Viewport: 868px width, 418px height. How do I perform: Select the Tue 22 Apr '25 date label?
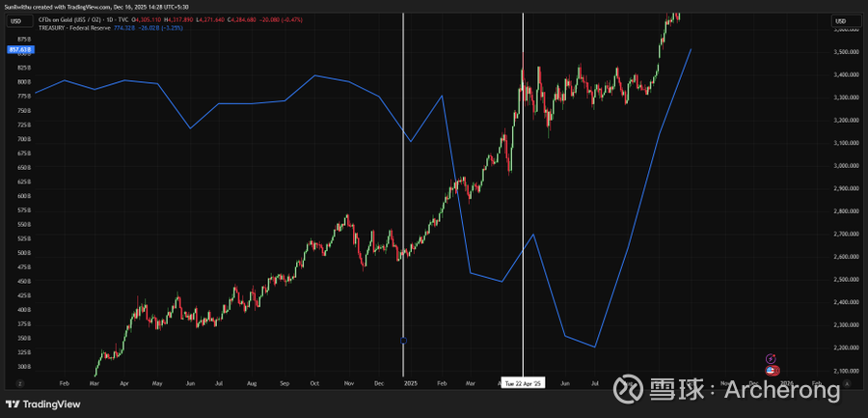(523, 383)
